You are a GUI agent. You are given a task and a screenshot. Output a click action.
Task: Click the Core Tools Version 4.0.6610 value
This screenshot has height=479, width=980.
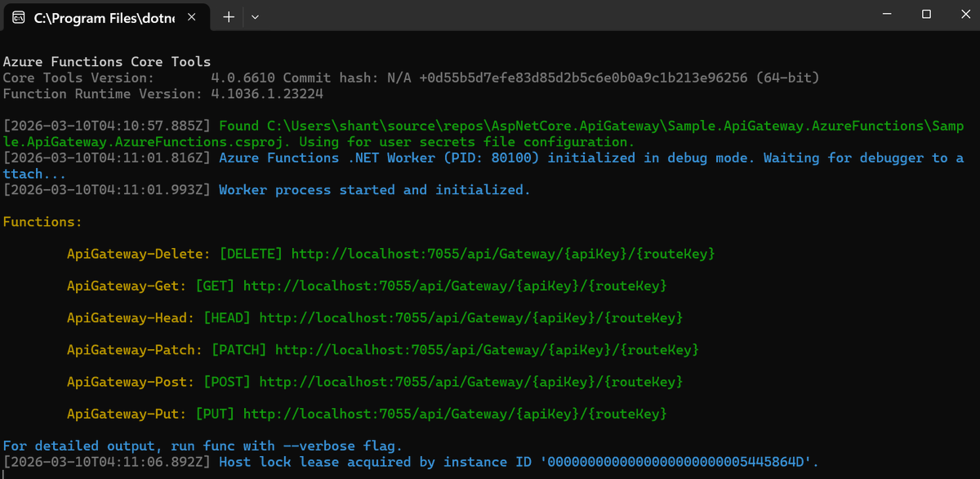[x=243, y=78]
